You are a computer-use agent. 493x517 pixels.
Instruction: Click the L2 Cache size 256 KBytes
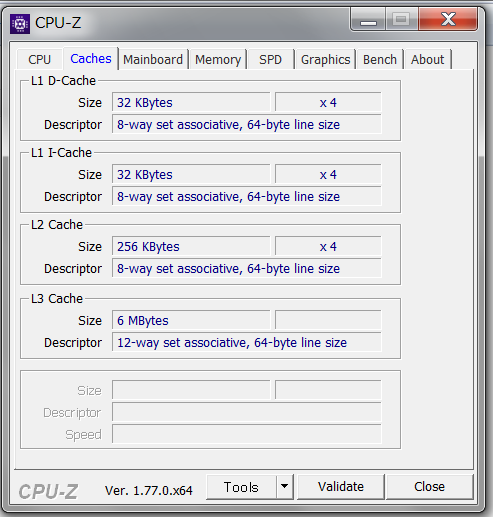click(191, 246)
